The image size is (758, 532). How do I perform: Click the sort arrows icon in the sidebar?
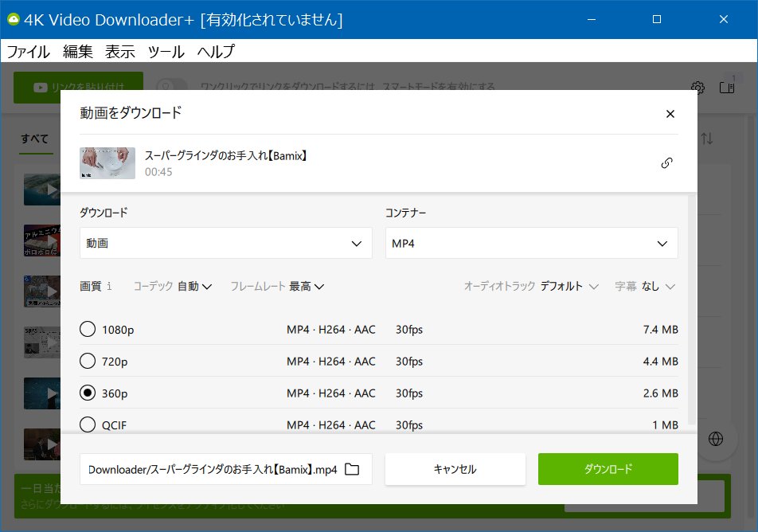click(705, 138)
